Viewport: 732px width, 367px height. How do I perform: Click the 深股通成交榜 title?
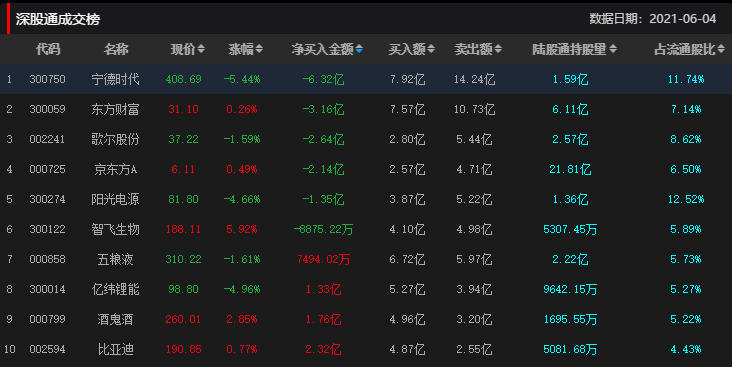[58, 19]
